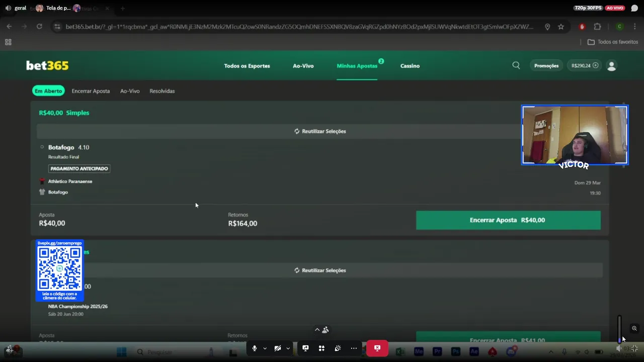Open the apps grid in bookmarks bar
Image resolution: width=644 pixels, height=362 pixels.
pos(8,42)
